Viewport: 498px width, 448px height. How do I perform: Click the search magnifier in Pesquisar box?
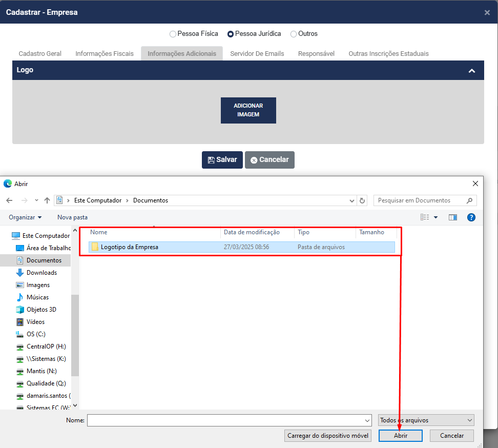click(469, 200)
